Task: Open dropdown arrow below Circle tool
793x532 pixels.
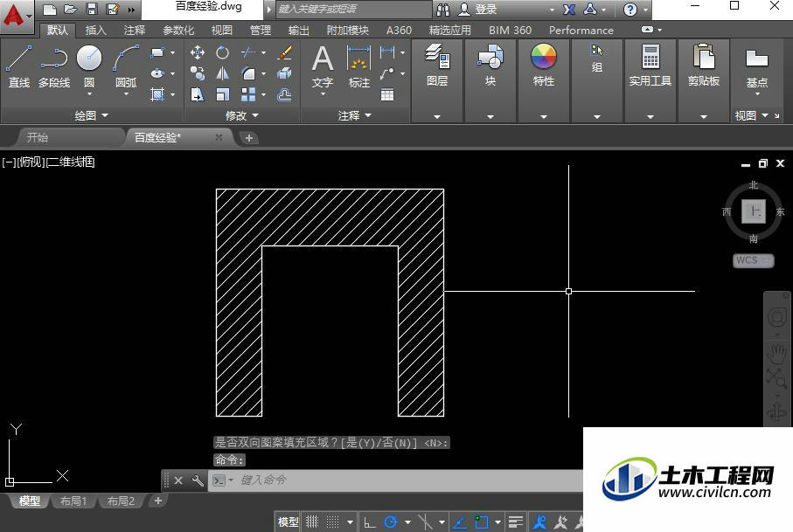Action: 89,94
